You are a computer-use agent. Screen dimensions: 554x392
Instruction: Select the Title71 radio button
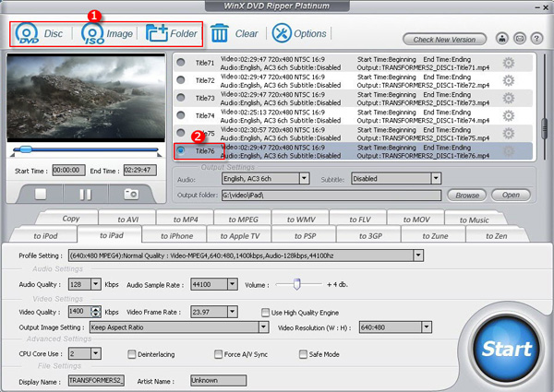click(181, 63)
